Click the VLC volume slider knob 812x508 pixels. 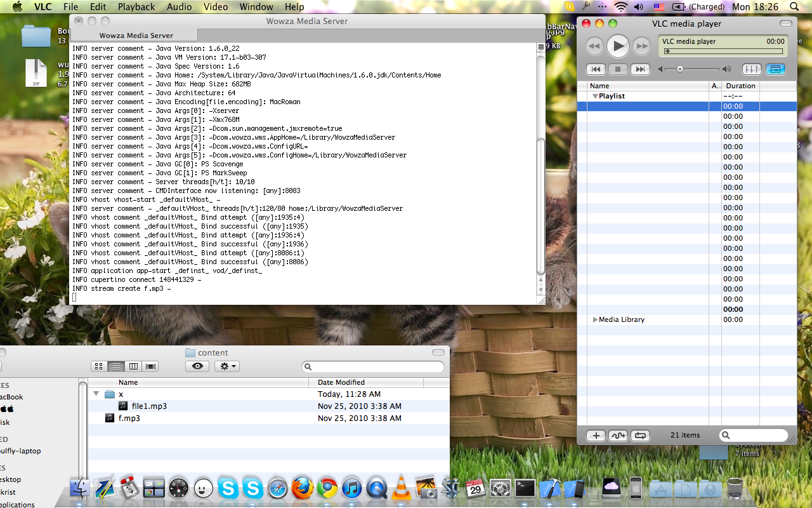[680, 69]
